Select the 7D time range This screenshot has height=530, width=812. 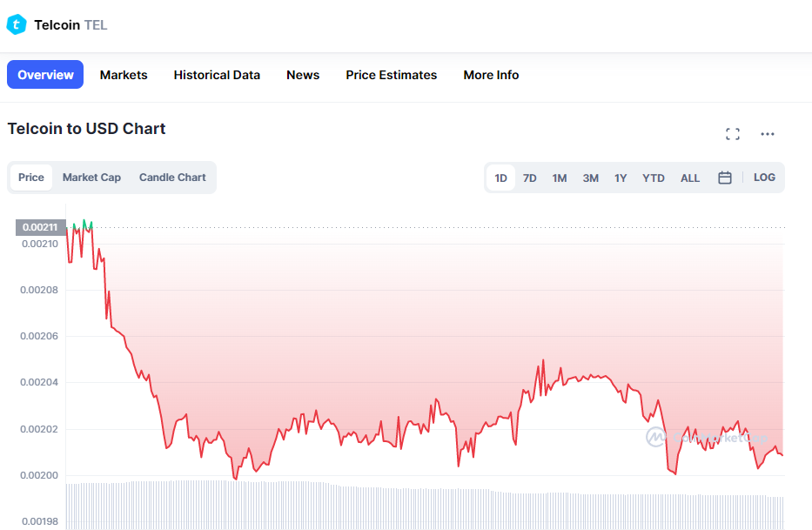tap(529, 178)
